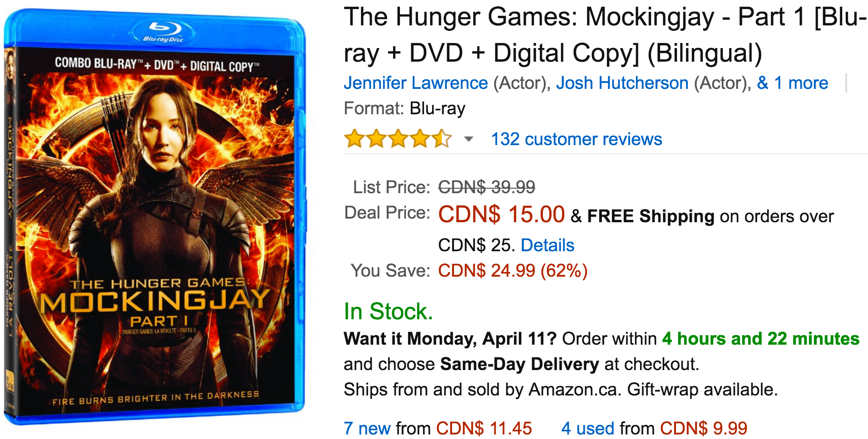Open Jennifer Lawrence actor link

[x=415, y=83]
